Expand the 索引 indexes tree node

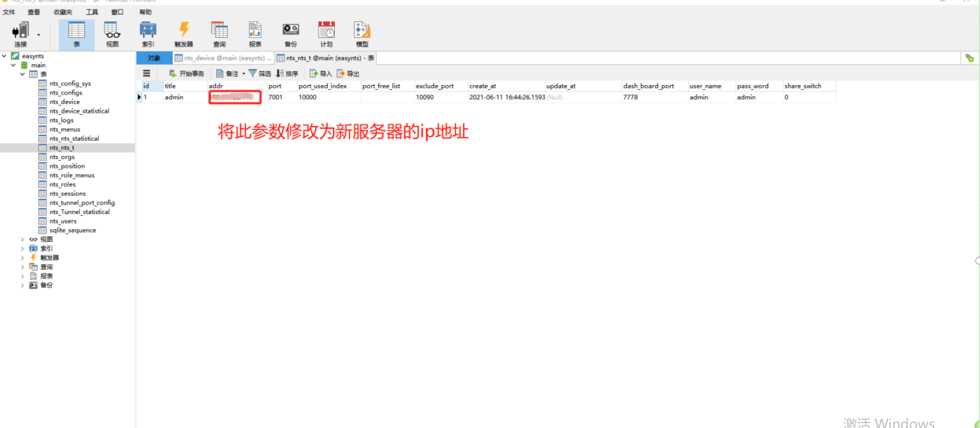pos(22,248)
